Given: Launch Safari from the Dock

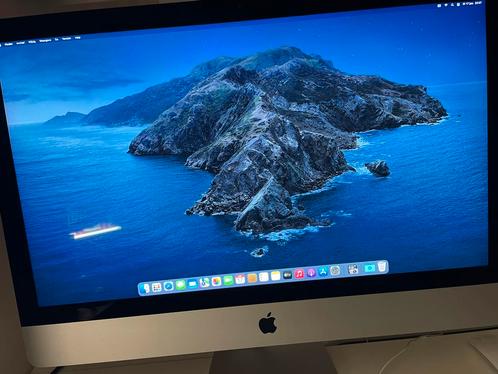Looking at the screenshot, I should click(x=168, y=286).
